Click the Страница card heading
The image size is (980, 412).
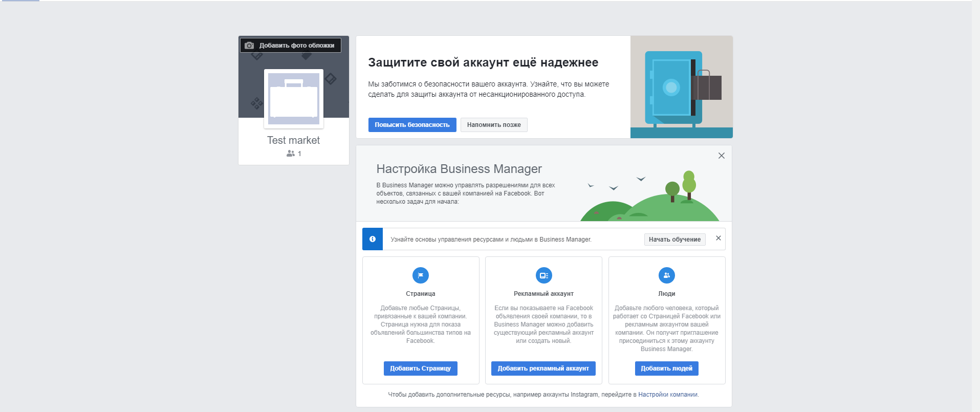pyautogui.click(x=420, y=294)
